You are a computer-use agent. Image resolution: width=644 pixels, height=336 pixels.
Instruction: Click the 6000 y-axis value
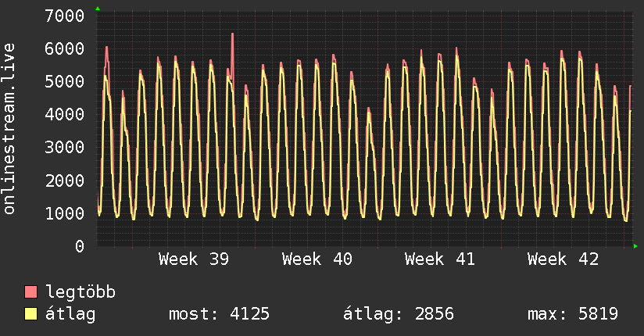65,48
